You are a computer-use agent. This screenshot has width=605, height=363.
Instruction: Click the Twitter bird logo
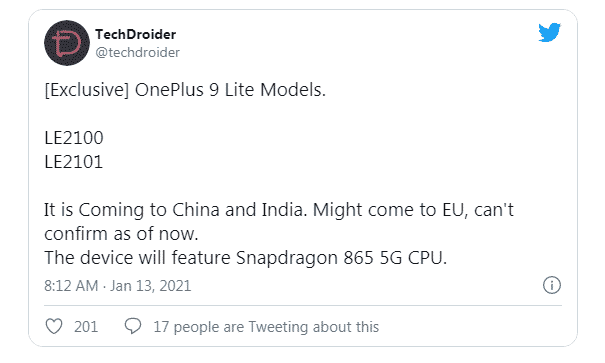coord(549,32)
